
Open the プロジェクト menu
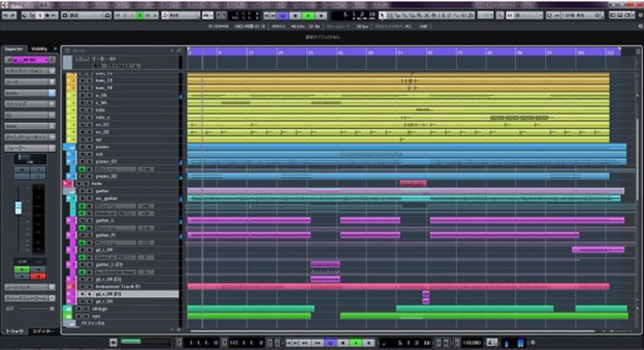(72, 5)
